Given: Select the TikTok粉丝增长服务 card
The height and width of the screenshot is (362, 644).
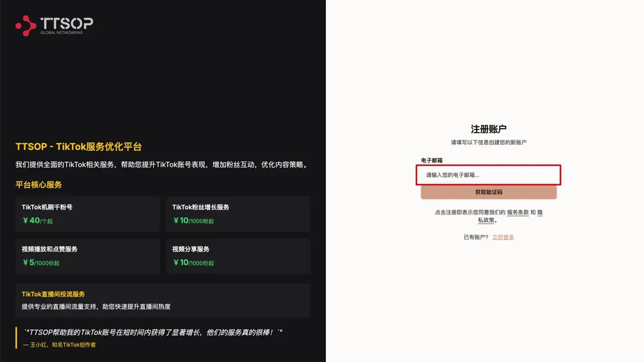Looking at the screenshot, I should coord(238,214).
